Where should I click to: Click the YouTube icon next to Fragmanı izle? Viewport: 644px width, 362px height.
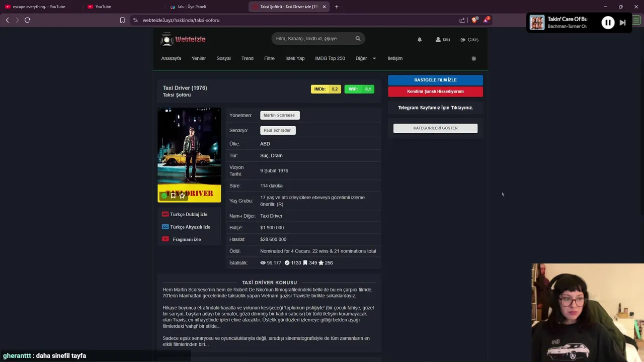click(x=165, y=239)
